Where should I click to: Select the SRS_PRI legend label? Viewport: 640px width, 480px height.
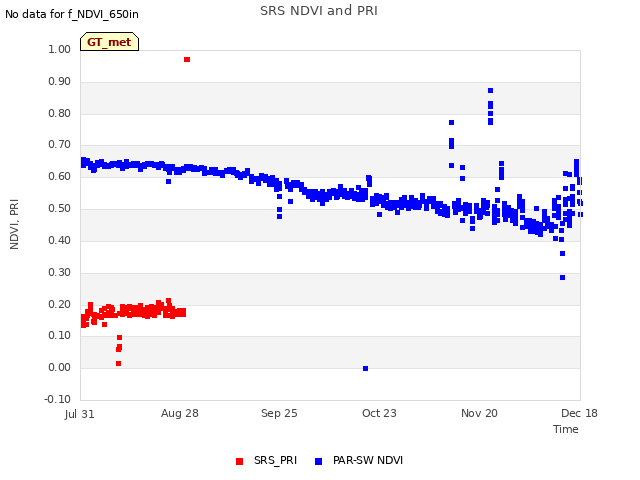276,460
